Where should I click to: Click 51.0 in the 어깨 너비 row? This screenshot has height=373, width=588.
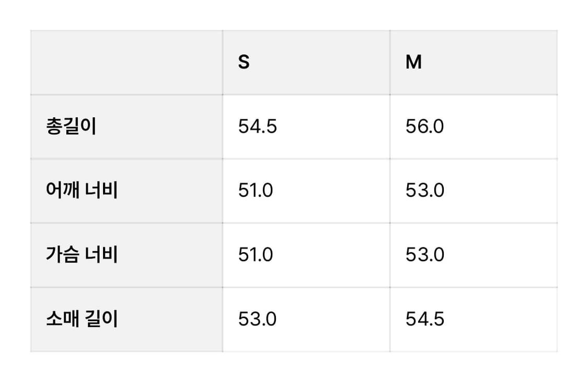256,191
